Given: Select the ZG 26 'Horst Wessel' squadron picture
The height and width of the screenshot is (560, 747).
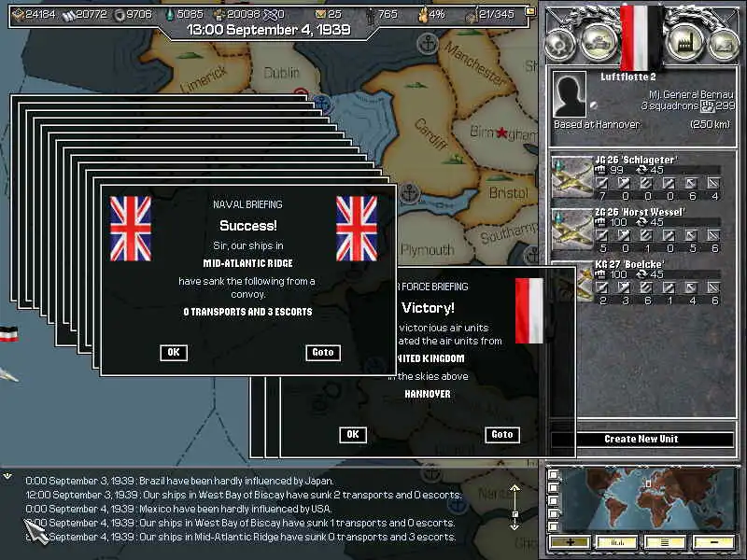Looking at the screenshot, I should tap(571, 230).
